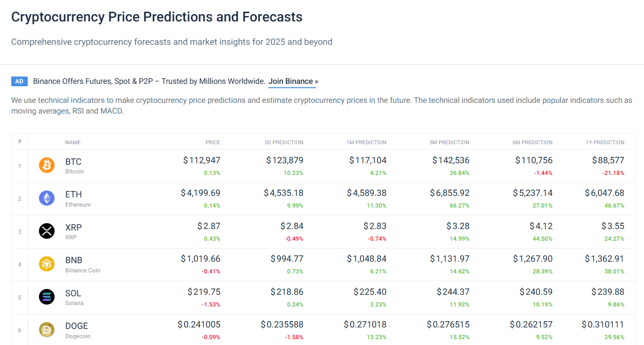Click the DOGE name link
644x345 pixels.
pyautogui.click(x=77, y=326)
